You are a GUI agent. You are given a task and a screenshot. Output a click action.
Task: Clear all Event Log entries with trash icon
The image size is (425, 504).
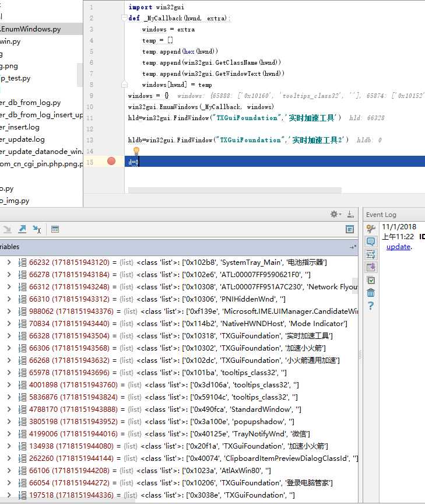point(371,293)
